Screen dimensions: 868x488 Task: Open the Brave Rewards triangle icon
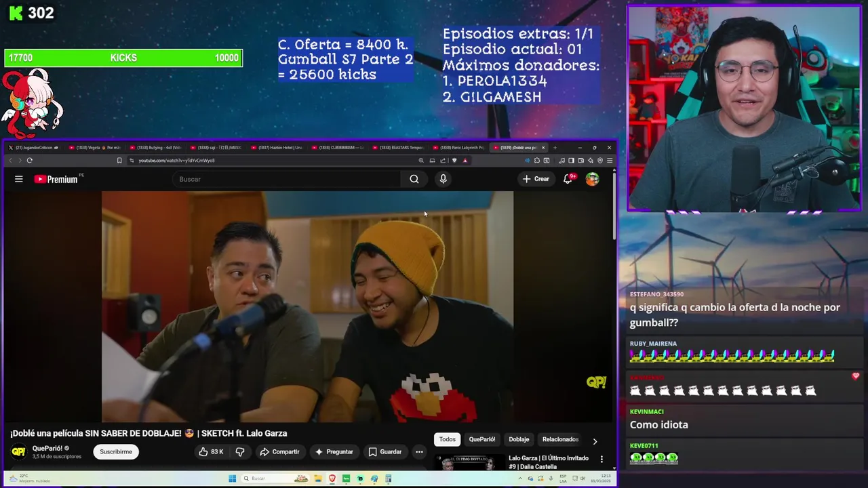pos(465,161)
